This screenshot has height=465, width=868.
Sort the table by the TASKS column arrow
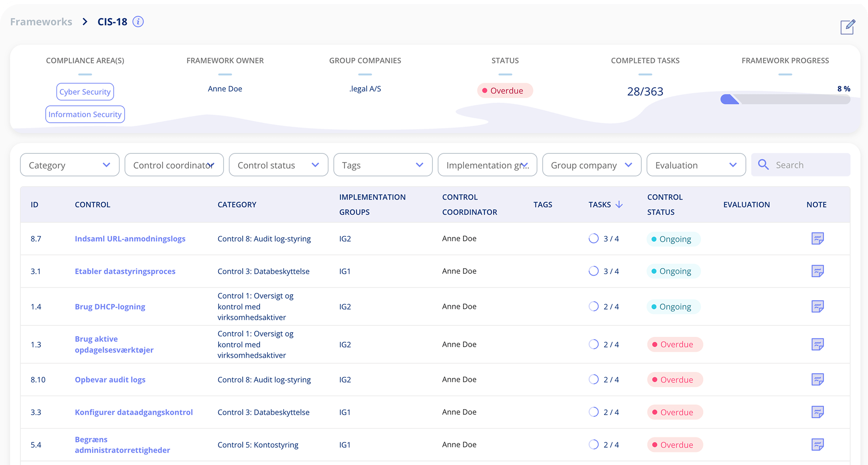pyautogui.click(x=619, y=204)
